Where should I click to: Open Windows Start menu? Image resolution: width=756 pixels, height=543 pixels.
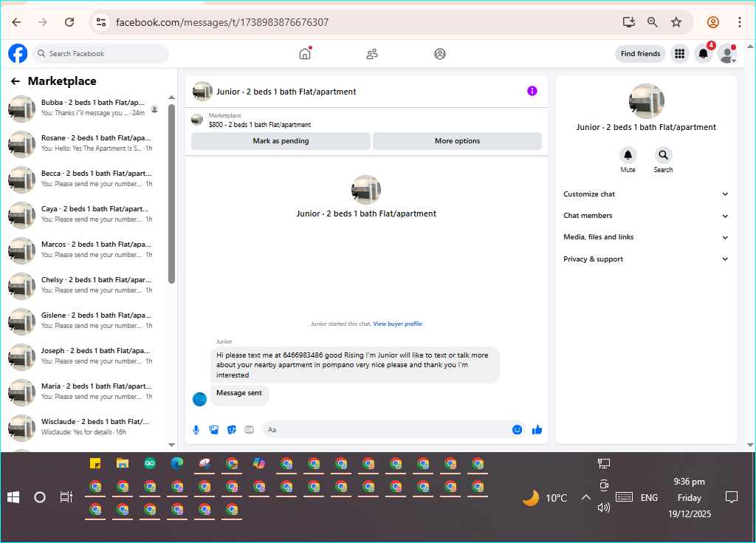click(x=13, y=497)
